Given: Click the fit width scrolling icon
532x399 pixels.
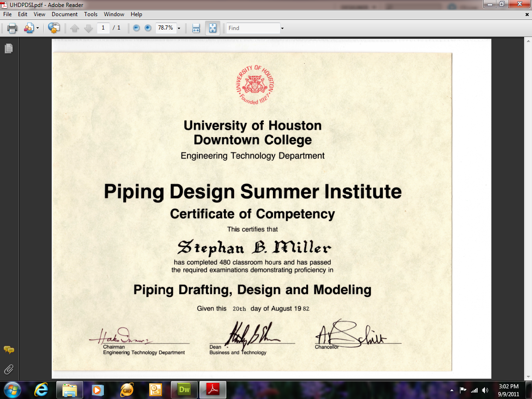Looking at the screenshot, I should coord(196,28).
